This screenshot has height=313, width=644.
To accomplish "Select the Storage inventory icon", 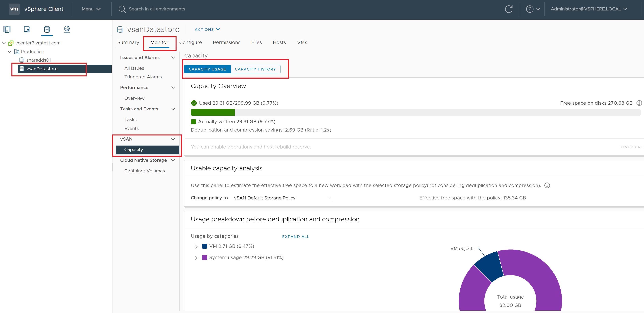I will point(47,29).
